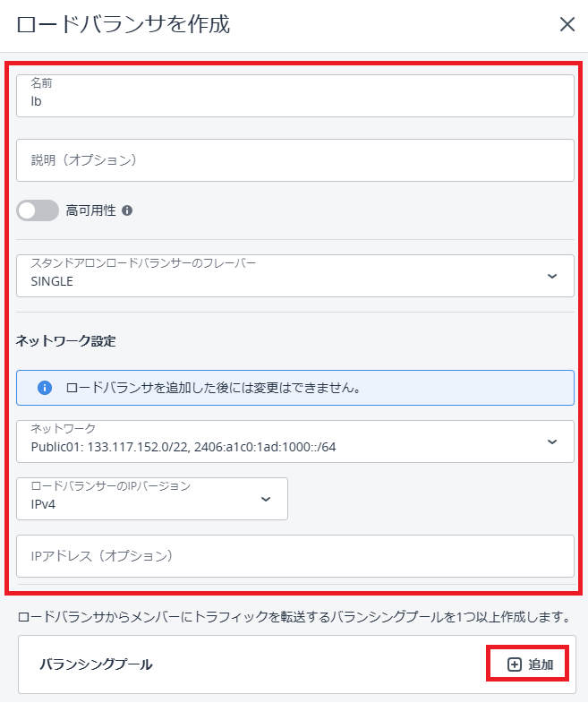The width and height of the screenshot is (588, 703).
Task: Click the chevron arrow on the SINGLE flavor field
Action: (x=551, y=276)
